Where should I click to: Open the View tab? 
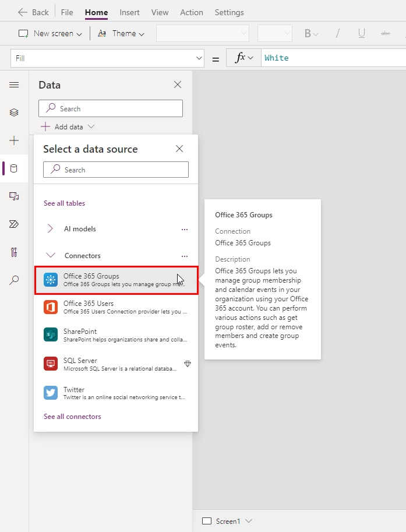[x=160, y=12]
